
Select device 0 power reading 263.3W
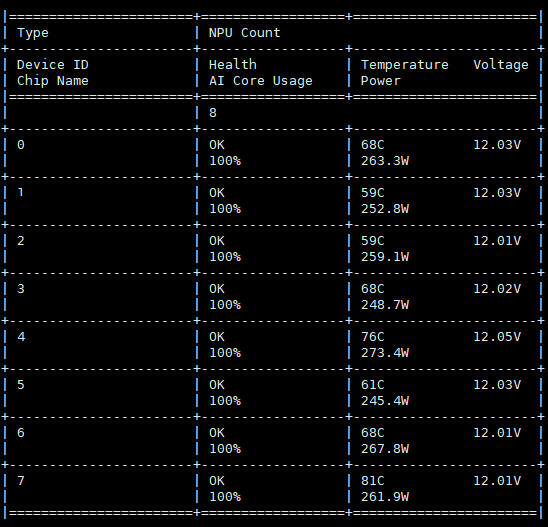[385, 161]
